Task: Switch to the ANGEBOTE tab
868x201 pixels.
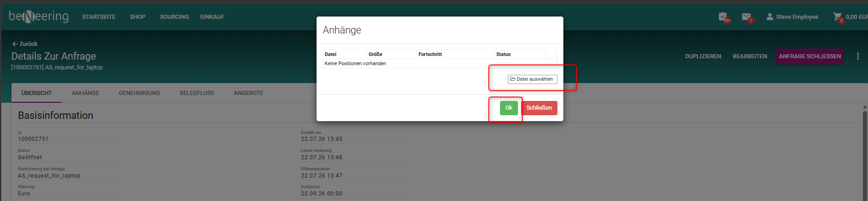Action: coord(248,93)
